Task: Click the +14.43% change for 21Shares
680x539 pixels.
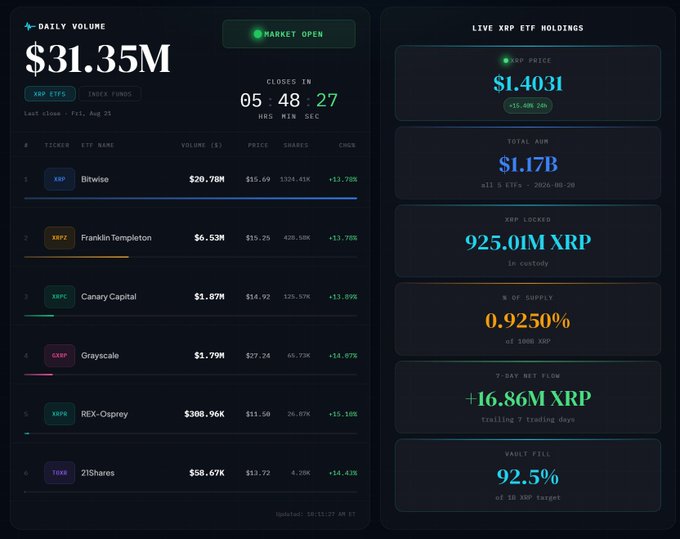Action: pyautogui.click(x=343, y=473)
